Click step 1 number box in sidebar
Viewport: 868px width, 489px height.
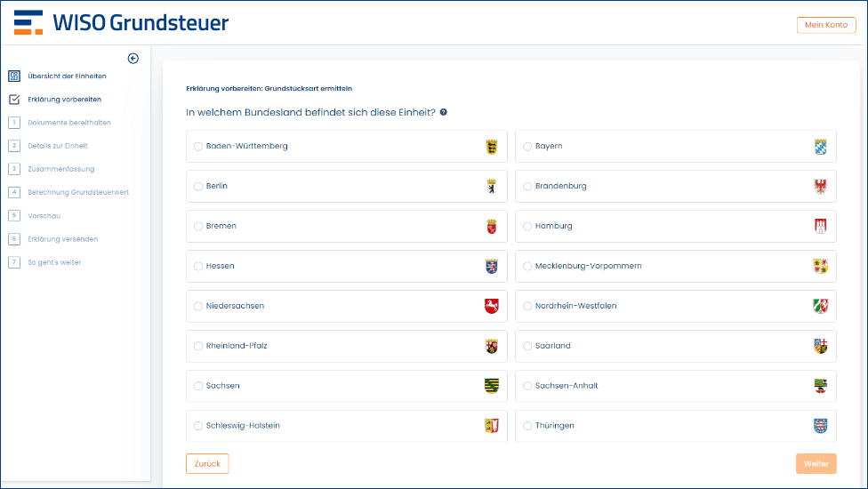[14, 123]
